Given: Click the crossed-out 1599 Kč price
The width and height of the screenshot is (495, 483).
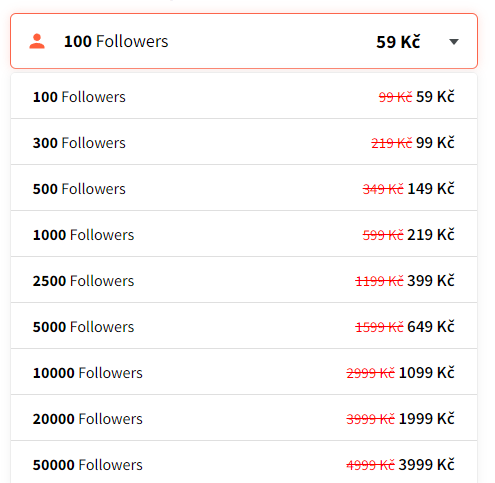Looking at the screenshot, I should click(x=379, y=327).
